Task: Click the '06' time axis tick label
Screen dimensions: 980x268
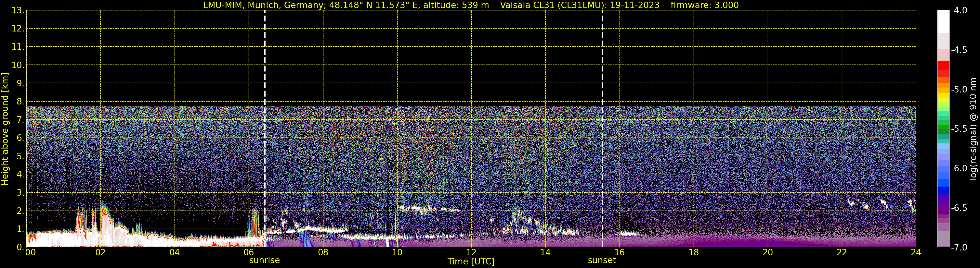Action: pos(249,252)
